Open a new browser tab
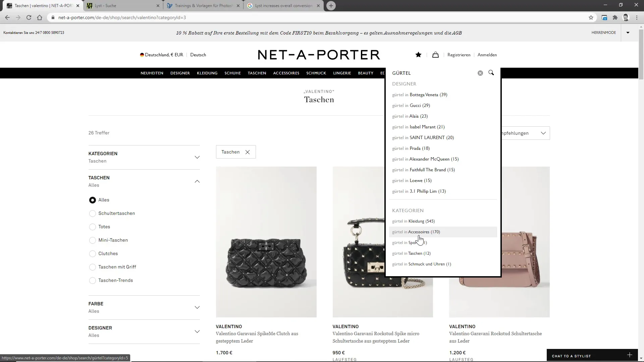 [331, 6]
